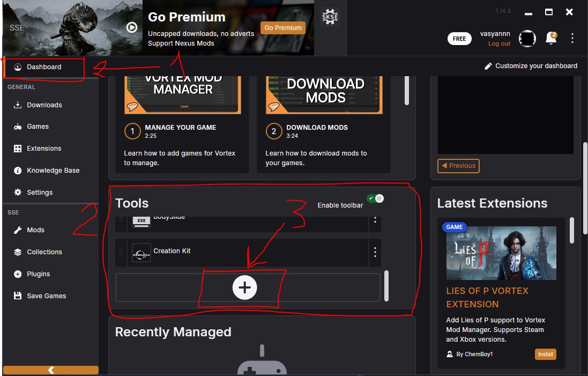588x376 pixels.
Task: Click the play icon on SSE banner
Action: [x=132, y=27]
